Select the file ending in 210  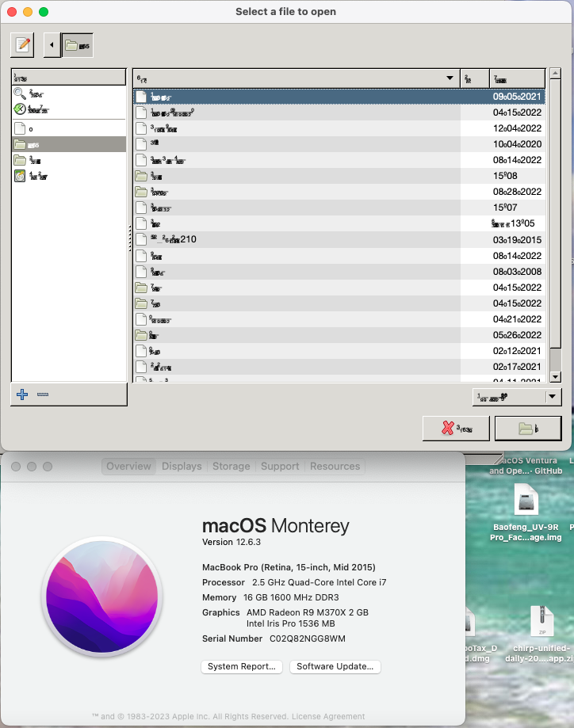coord(339,239)
